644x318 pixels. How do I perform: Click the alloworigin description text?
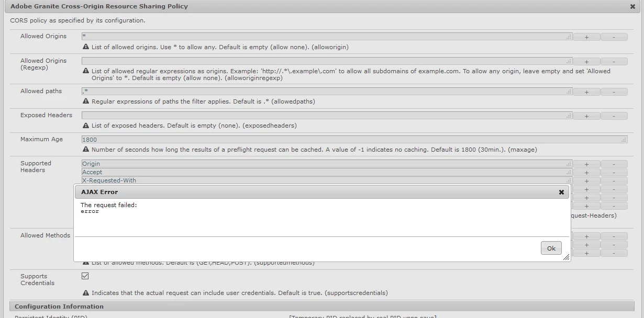220,47
